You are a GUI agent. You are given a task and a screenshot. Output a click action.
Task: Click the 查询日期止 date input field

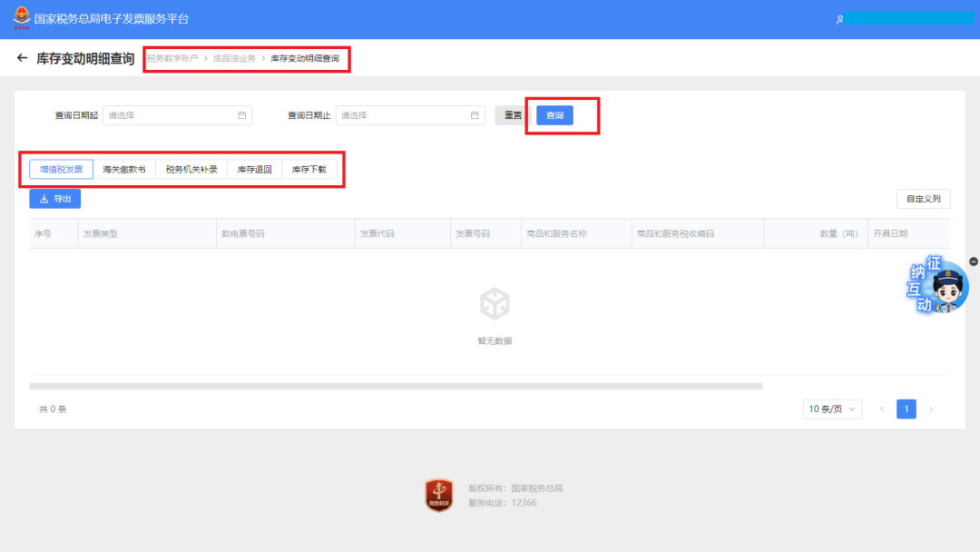click(410, 115)
